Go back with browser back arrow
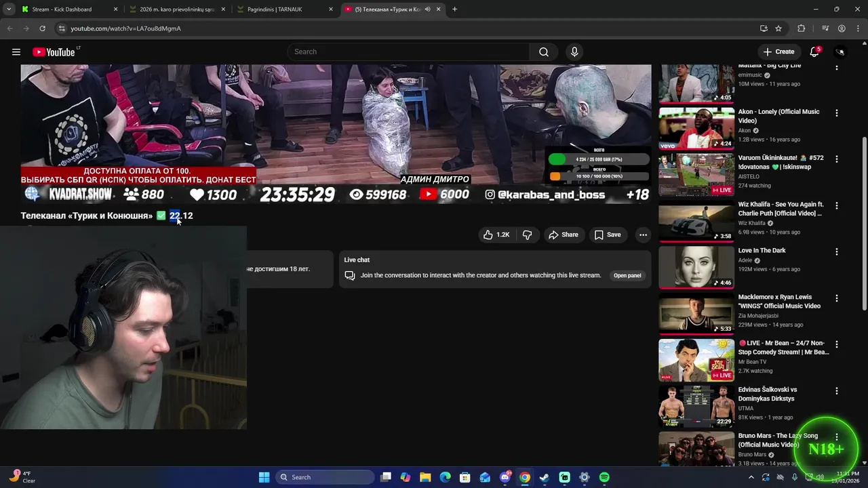This screenshot has width=868, height=488. coord(9,28)
